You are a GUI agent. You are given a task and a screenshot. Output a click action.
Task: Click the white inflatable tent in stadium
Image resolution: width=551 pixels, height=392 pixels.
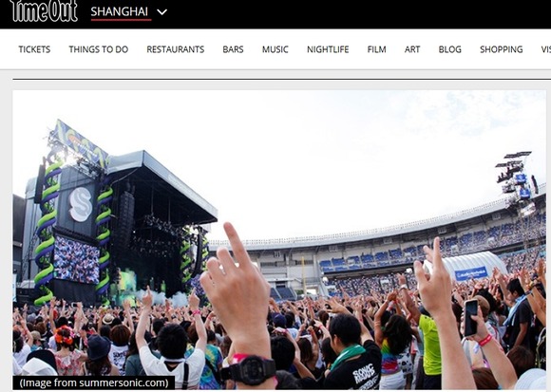point(471,265)
